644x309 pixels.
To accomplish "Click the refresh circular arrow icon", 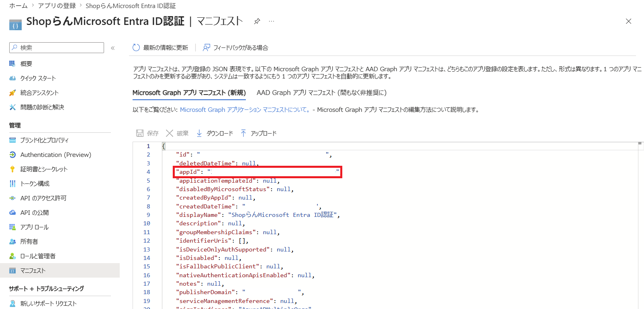I will (x=136, y=47).
